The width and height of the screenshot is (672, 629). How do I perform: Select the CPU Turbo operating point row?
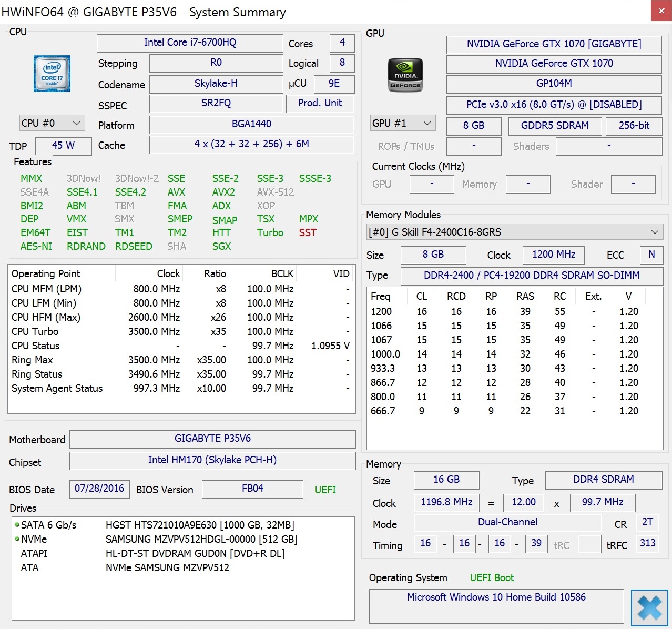181,331
